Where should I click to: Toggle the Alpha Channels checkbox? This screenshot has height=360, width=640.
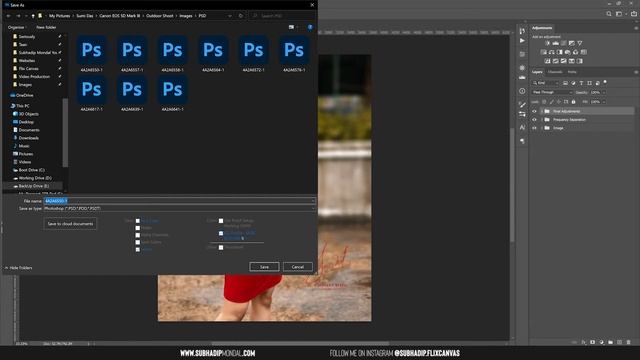point(138,235)
